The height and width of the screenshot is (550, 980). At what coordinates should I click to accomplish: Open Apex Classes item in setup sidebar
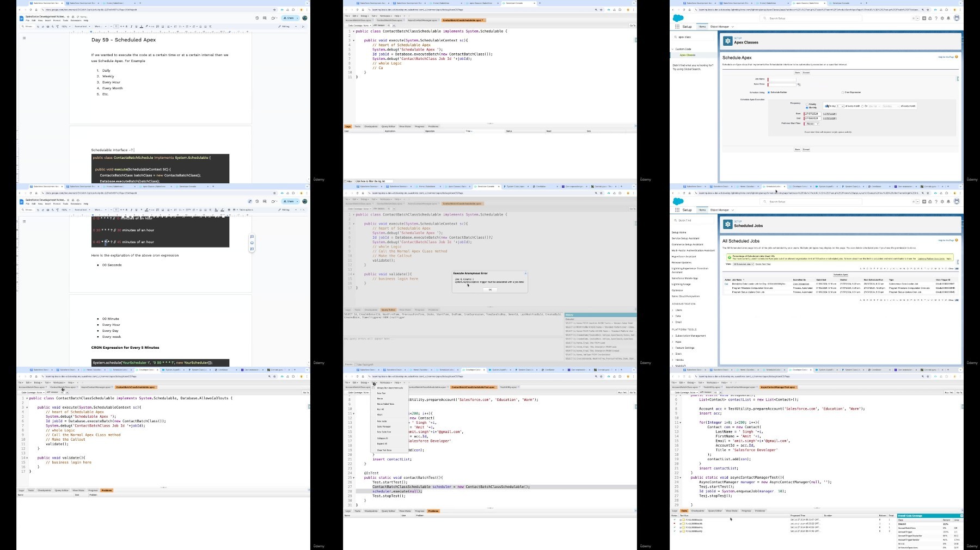click(x=688, y=55)
